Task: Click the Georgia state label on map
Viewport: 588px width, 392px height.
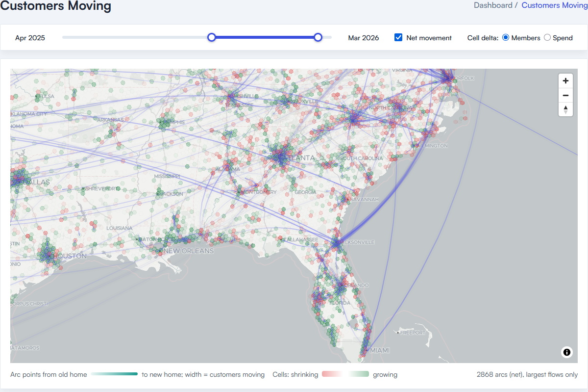Action: 305,192
